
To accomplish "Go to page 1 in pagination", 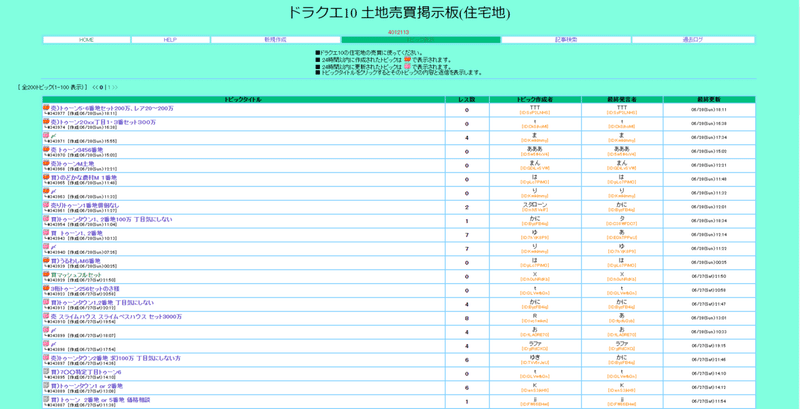I will (x=108, y=87).
